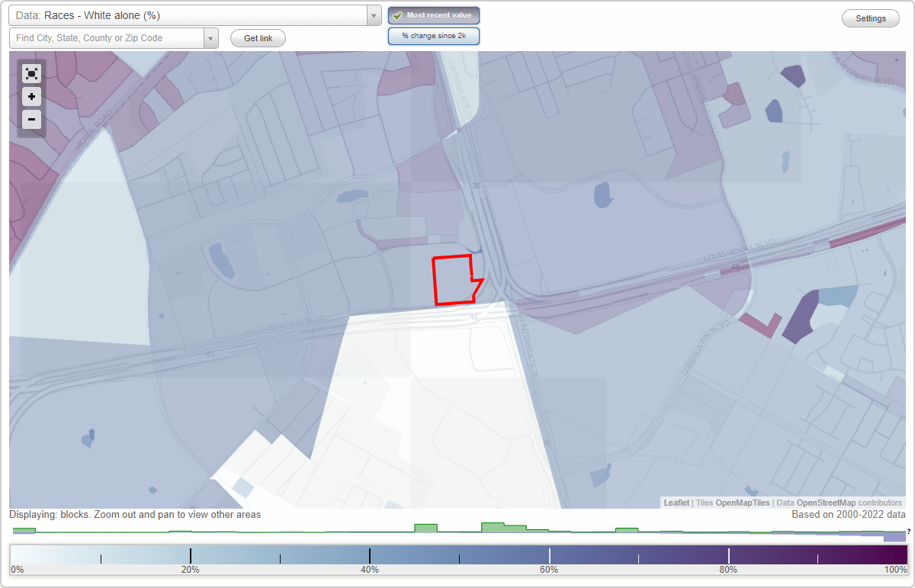
Task: Open the location search dropdown arrow
Action: tap(211, 38)
